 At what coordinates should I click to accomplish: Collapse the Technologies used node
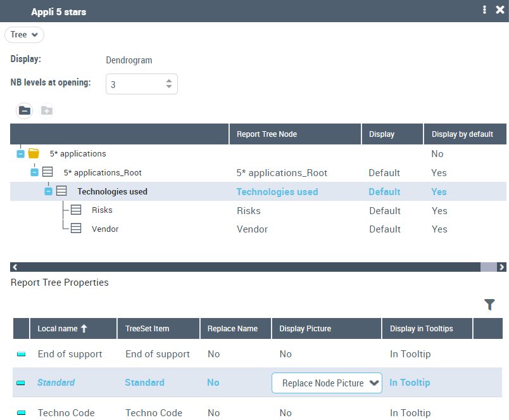(49, 191)
